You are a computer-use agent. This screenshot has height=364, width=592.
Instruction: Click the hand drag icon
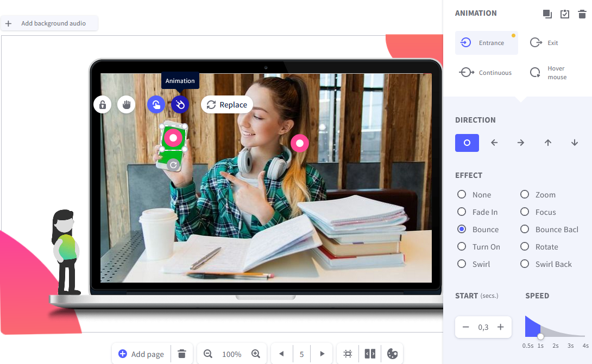click(x=127, y=105)
